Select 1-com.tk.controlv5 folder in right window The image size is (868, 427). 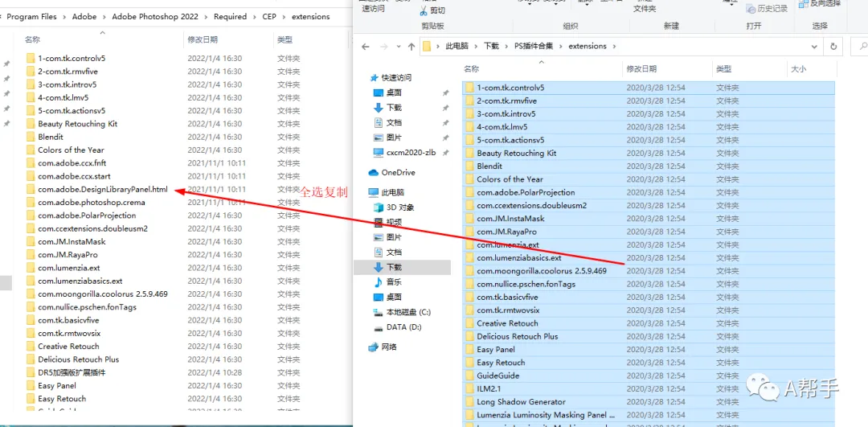pyautogui.click(x=648, y=88)
